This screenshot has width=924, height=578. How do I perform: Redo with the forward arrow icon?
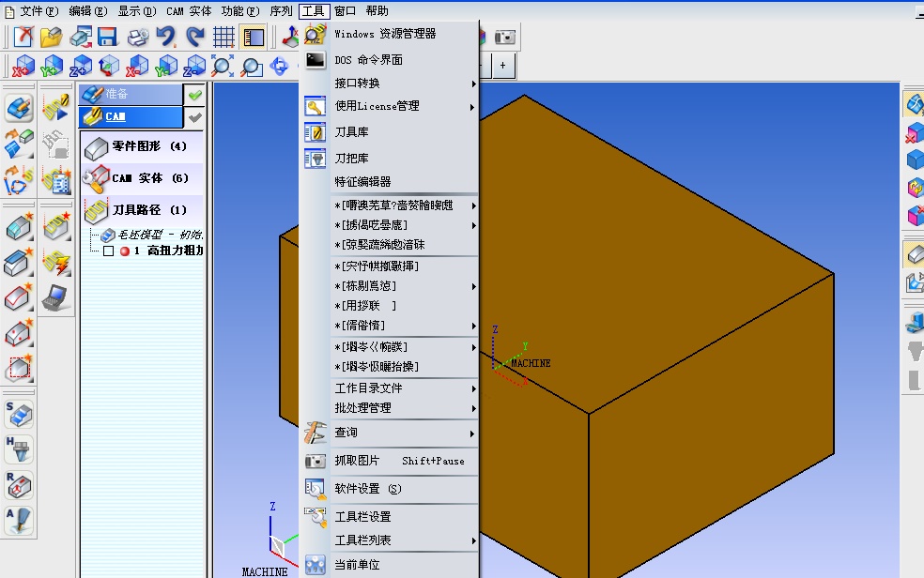click(194, 38)
